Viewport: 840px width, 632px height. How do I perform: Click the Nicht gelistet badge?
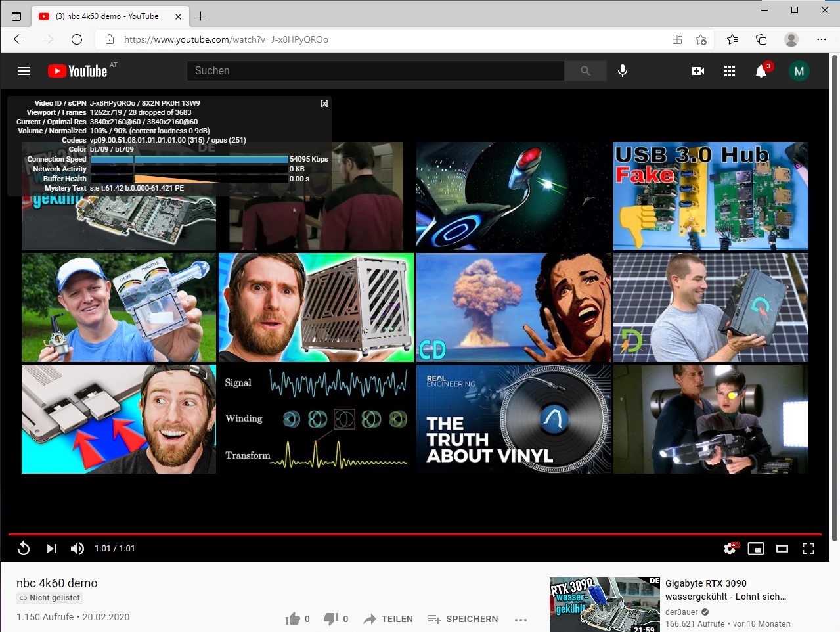click(50, 598)
